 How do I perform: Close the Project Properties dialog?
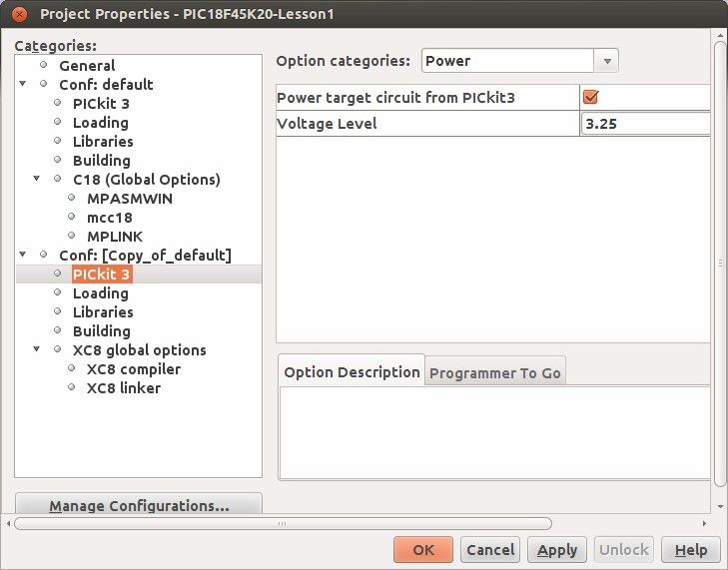19,14
